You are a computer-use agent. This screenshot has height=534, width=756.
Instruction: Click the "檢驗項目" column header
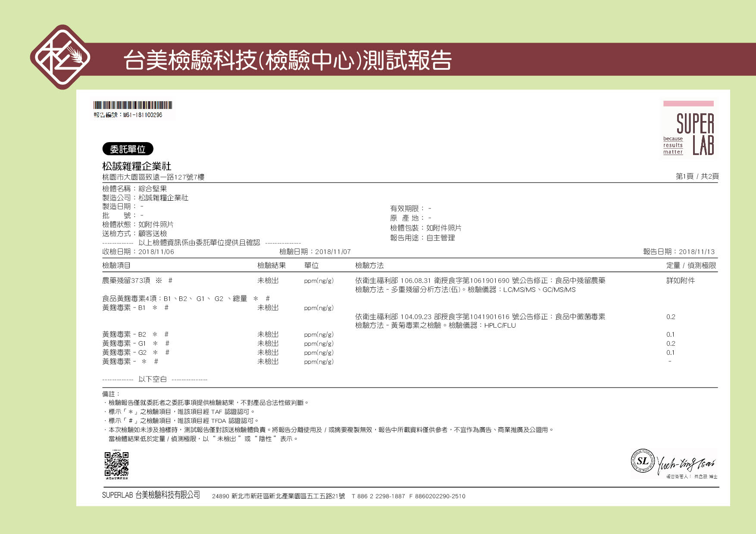pyautogui.click(x=116, y=265)
